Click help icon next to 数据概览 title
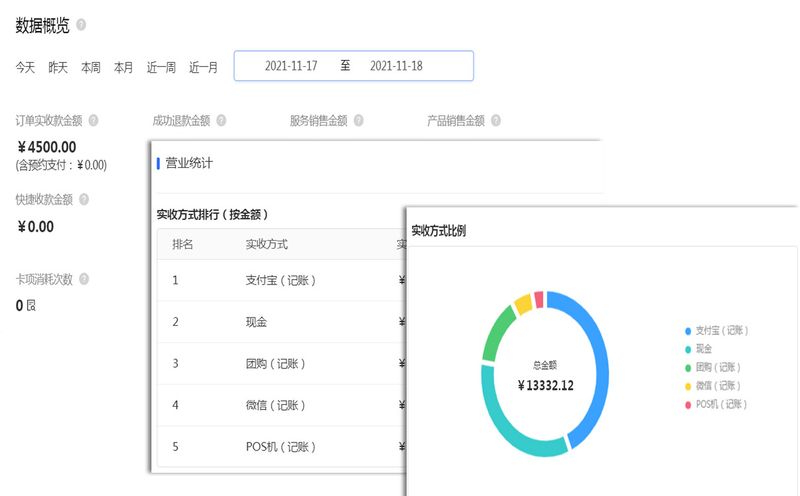 [81, 24]
